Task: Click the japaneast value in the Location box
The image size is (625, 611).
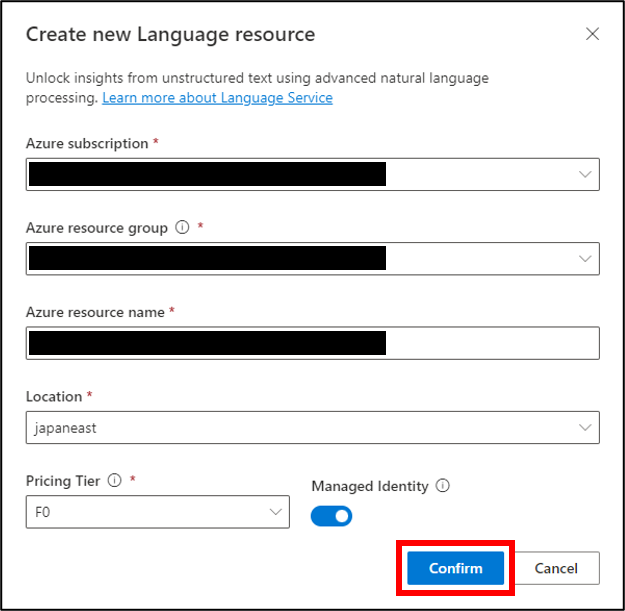Action: point(65,428)
